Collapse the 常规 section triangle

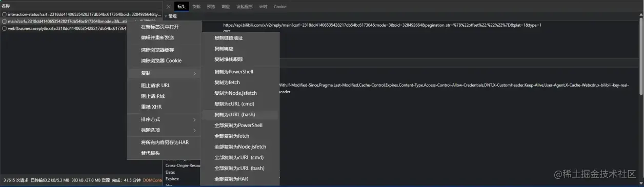(x=166, y=16)
